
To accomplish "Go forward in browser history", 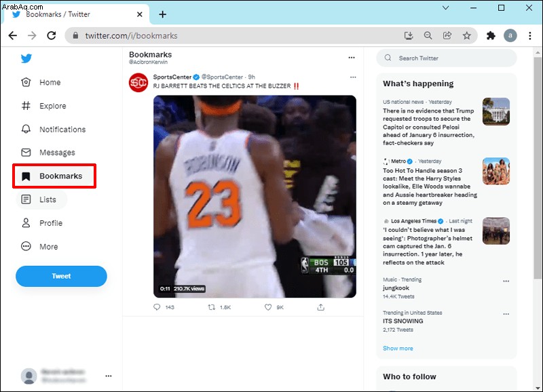I will pyautogui.click(x=32, y=35).
